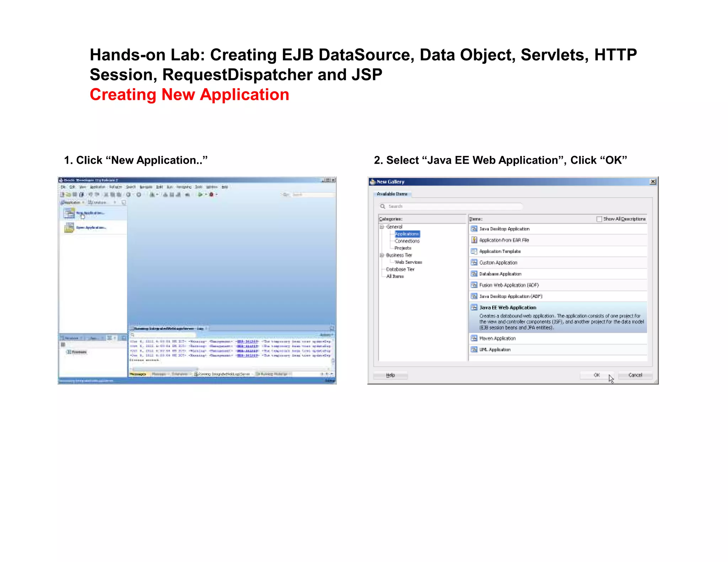728x562 pixels.
Task: Select Database Tier category
Action: [x=400, y=269]
